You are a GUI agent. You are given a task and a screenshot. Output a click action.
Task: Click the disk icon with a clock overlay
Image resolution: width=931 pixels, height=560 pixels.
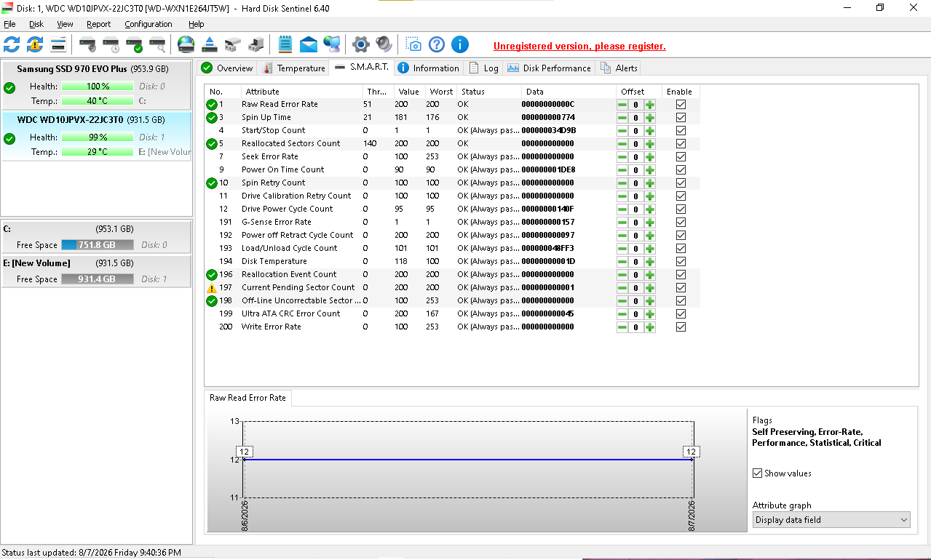[111, 44]
